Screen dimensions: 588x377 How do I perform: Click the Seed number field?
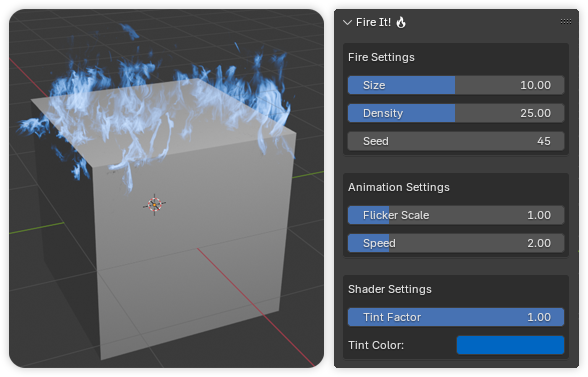pyautogui.click(x=456, y=141)
